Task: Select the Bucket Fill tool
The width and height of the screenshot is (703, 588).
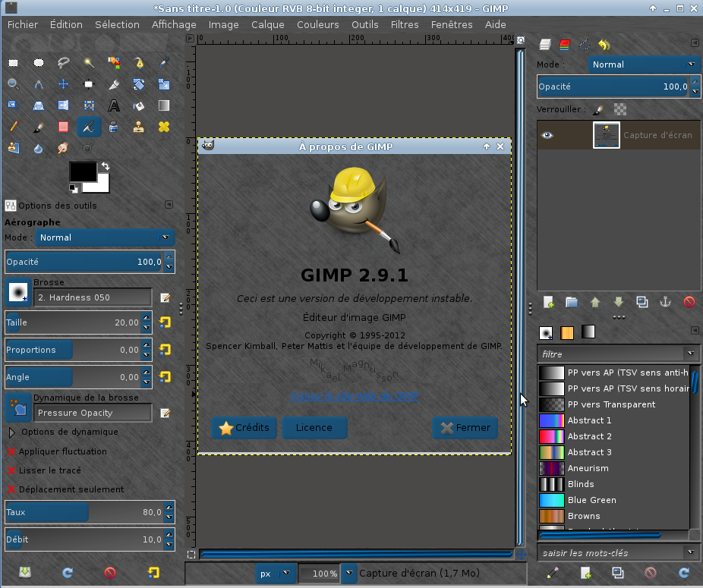Action: pyautogui.click(x=139, y=105)
